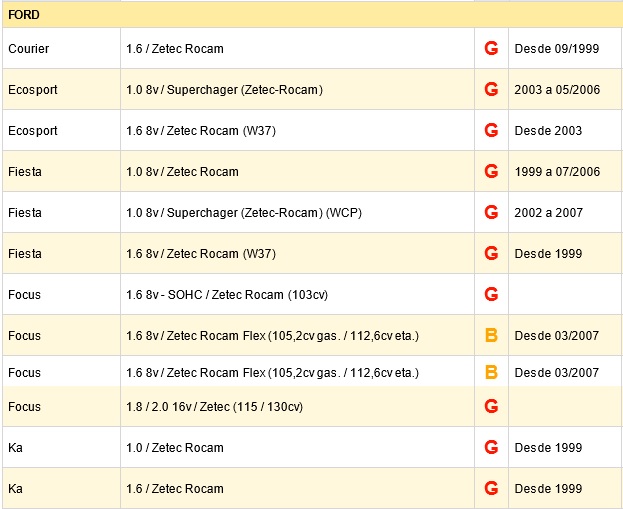Click G icon for Fiesta 1.0 8v Zetec Rocam

491,171
